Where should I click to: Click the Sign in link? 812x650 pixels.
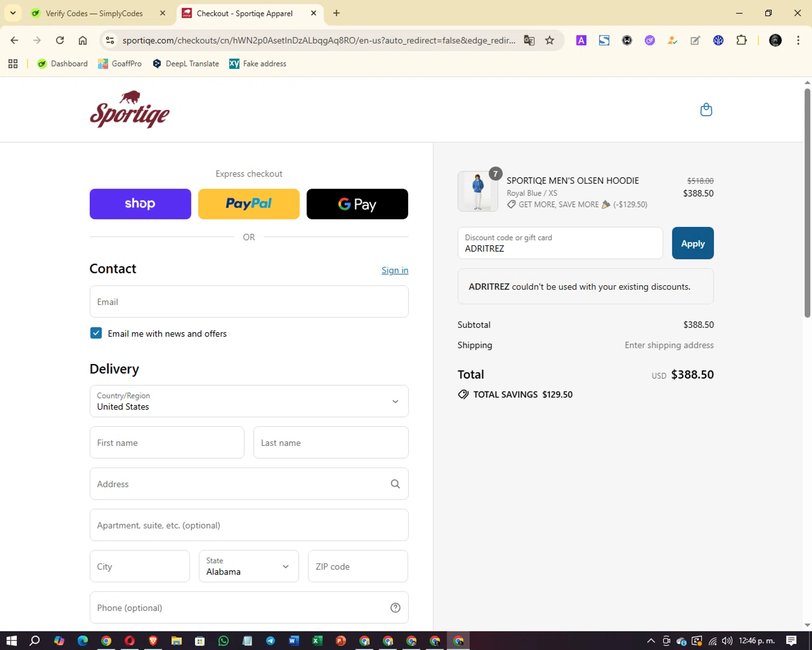click(395, 270)
